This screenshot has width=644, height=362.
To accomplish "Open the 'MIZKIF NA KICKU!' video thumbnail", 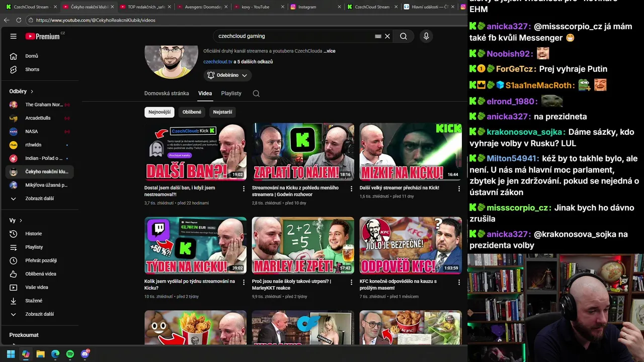I will tap(411, 152).
